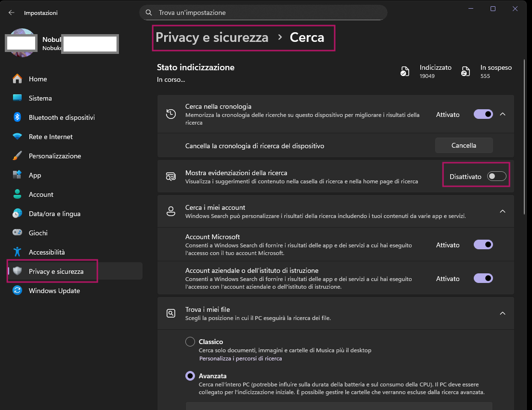Image resolution: width=532 pixels, height=410 pixels.
Task: Click the back arrow icon next to Impostazioni
Action: (x=12, y=13)
